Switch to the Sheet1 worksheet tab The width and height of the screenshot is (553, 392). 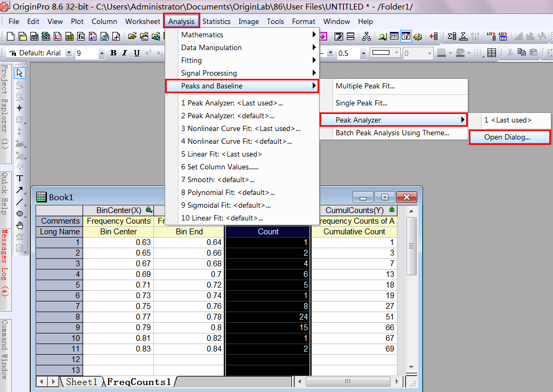pyautogui.click(x=82, y=381)
